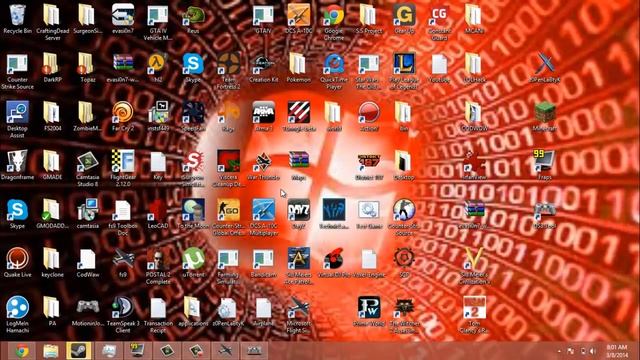Launch Play League of Legends shortcut
The width and height of the screenshot is (640, 360).
(404, 71)
